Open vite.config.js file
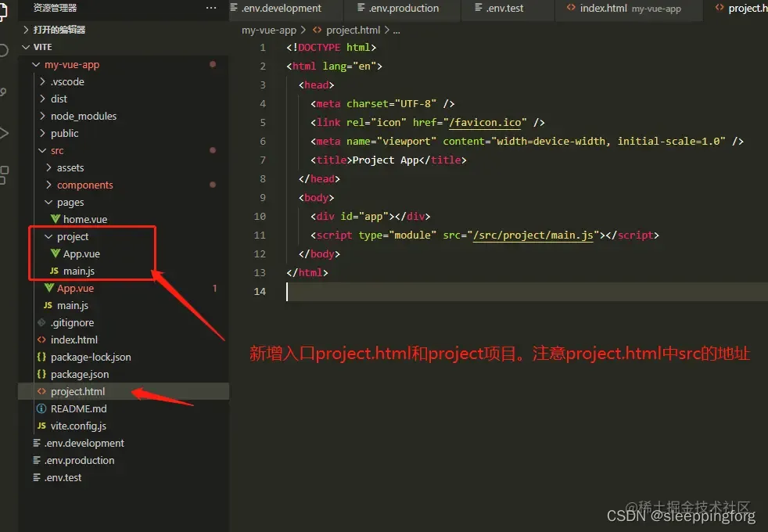Viewport: 768px width, 532px height. pyautogui.click(x=78, y=426)
